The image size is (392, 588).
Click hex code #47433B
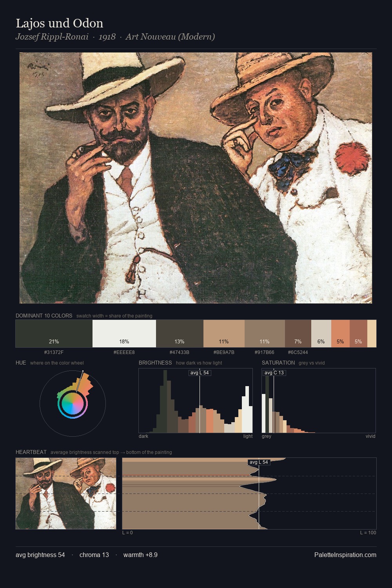(180, 352)
